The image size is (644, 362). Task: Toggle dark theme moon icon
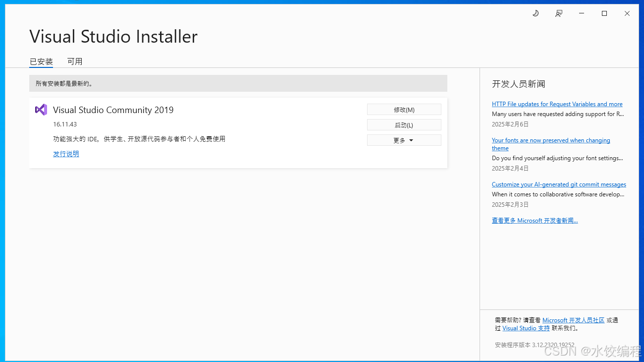pyautogui.click(x=536, y=13)
